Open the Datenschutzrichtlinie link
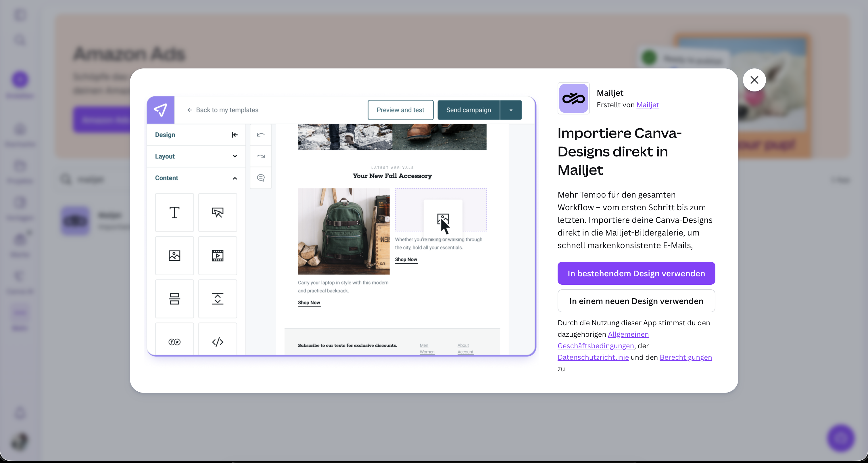This screenshot has width=868, height=463. (x=593, y=357)
